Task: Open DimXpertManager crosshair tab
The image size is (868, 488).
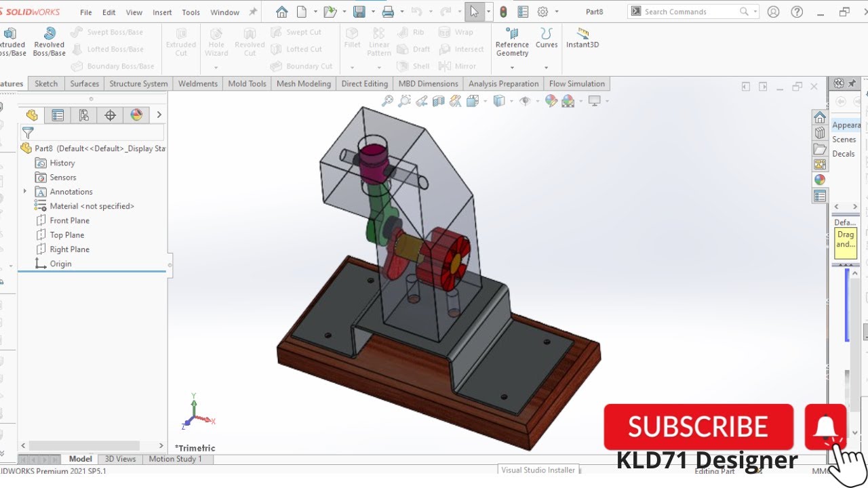Action: (x=111, y=115)
